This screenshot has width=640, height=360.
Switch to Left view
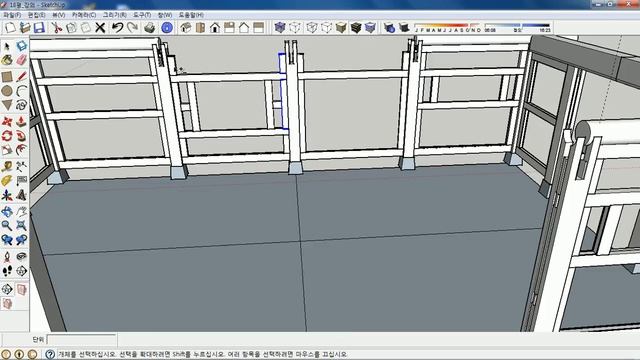(259, 28)
